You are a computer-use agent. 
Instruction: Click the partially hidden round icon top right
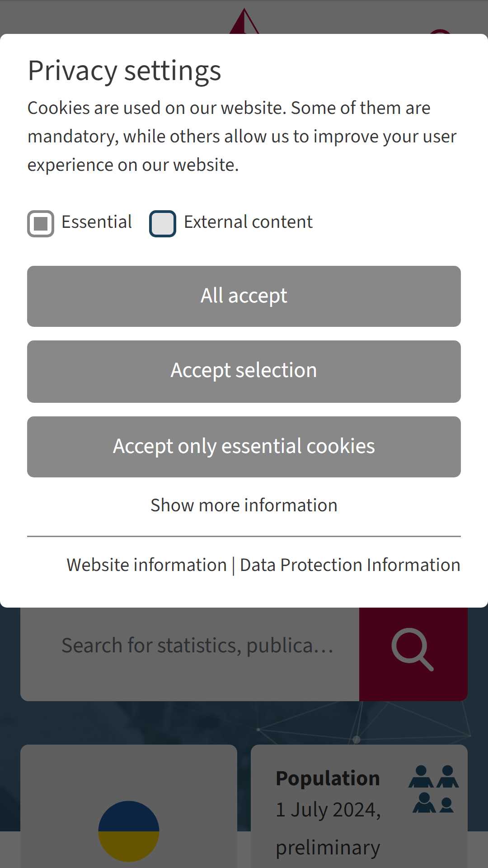pos(440,32)
